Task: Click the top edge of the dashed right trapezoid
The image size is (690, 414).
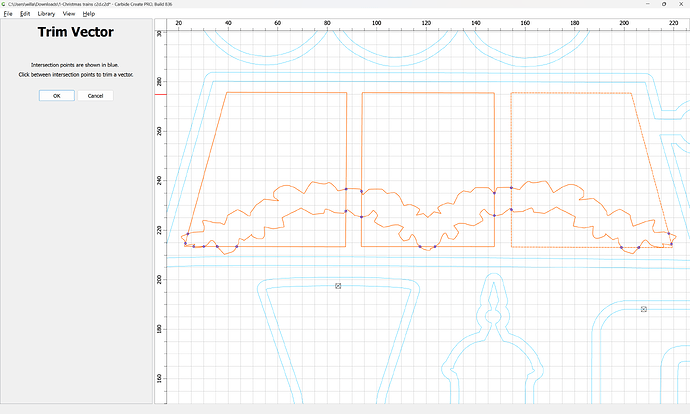Action: pyautogui.click(x=570, y=93)
